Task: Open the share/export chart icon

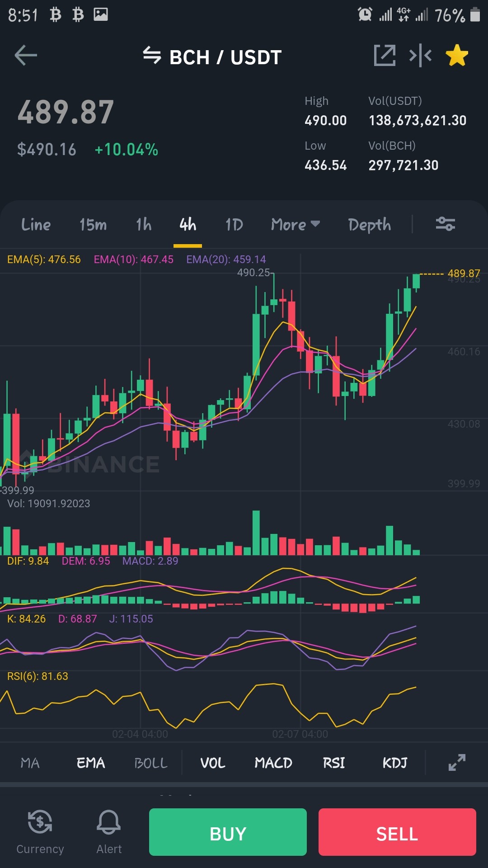Action: coord(385,56)
